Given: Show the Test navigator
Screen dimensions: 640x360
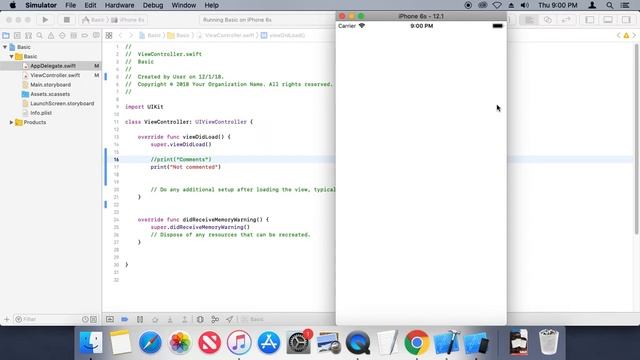Looking at the screenshot, I should pos(62,36).
